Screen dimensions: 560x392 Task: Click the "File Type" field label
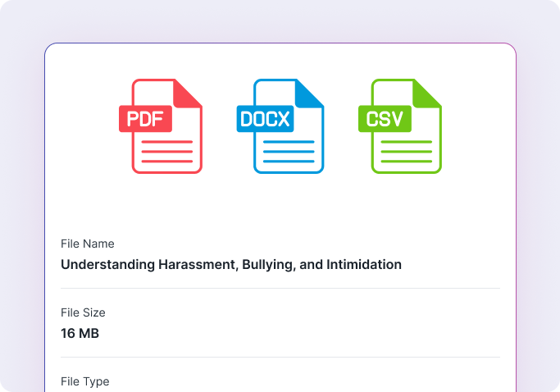coord(84,381)
